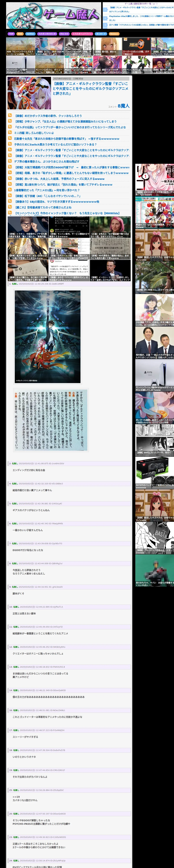Open 40代男性の『職場の悩み』 thumbnail
Image resolution: width=174 pixels, height=868 pixels.
tap(110, 249)
